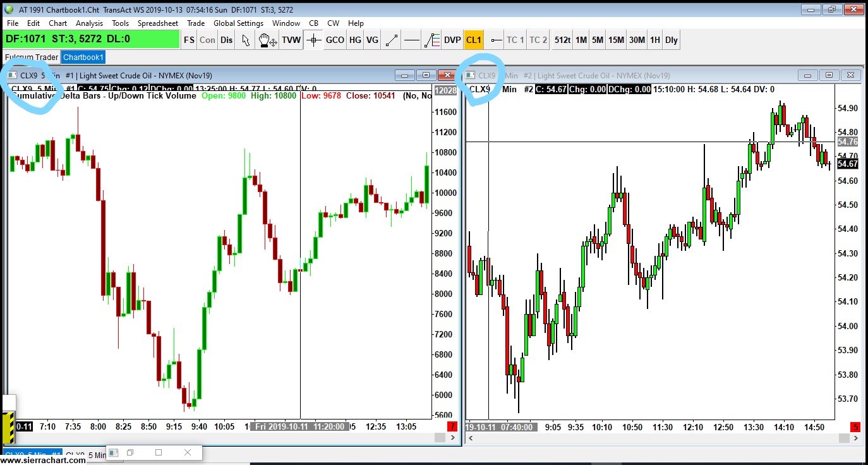The width and height of the screenshot is (868, 465).
Task: Switch to the Fulcrum Trader tab
Action: 32,57
